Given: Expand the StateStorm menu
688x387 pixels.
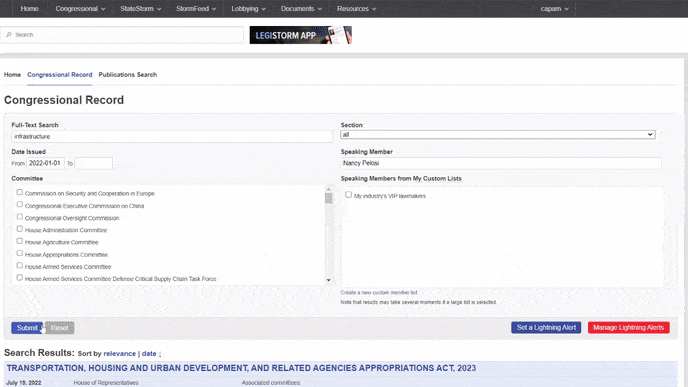Looking at the screenshot, I should tap(141, 8).
